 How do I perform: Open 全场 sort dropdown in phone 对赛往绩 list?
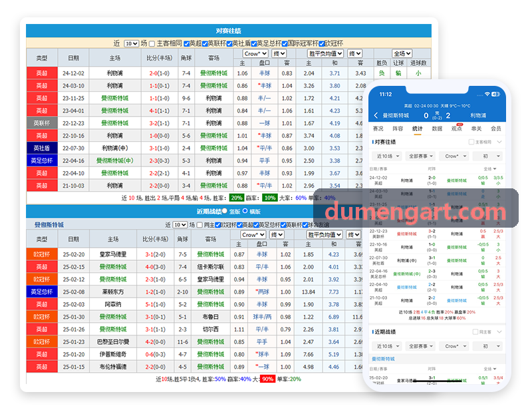490,169
